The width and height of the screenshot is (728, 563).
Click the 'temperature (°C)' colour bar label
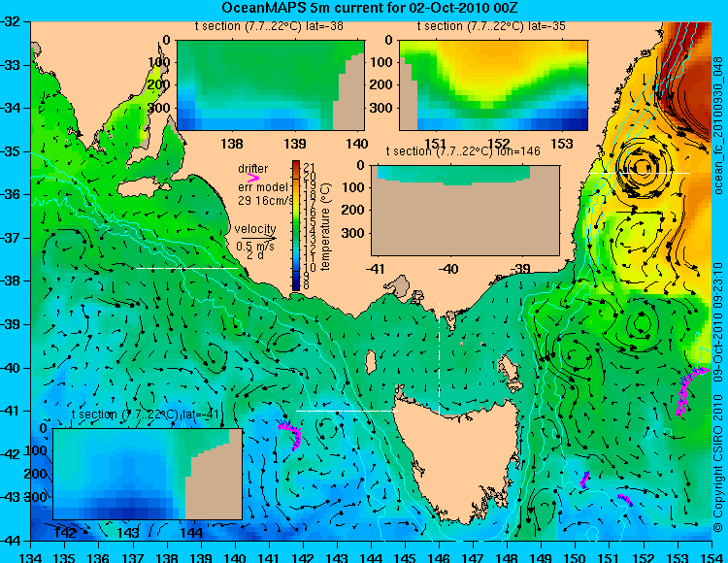(325, 226)
